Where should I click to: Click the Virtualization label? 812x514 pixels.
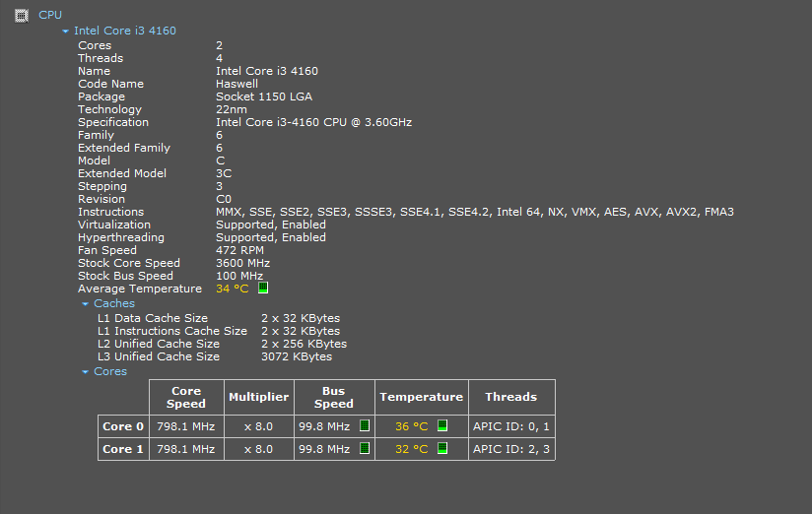coord(114,225)
